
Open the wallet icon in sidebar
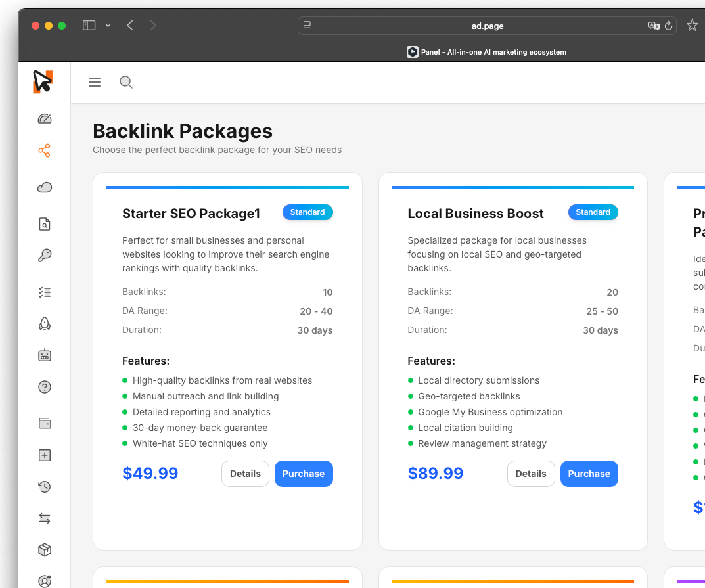(44, 424)
